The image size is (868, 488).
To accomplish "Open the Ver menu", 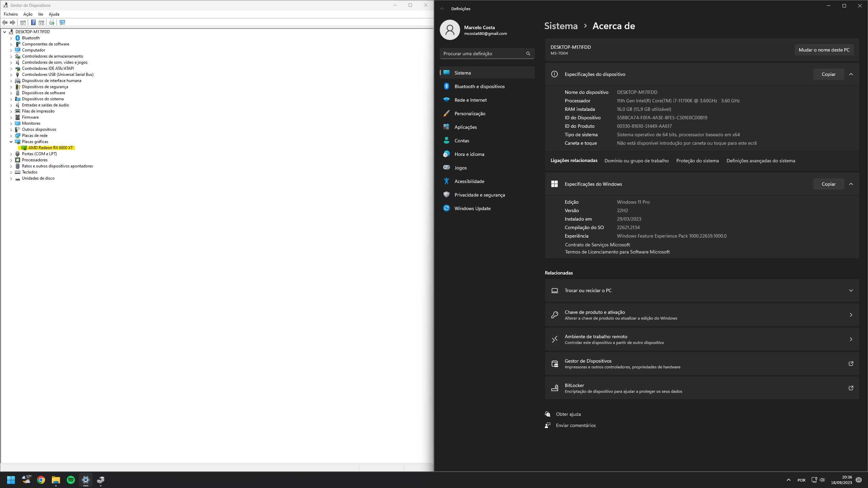I will coord(41,14).
